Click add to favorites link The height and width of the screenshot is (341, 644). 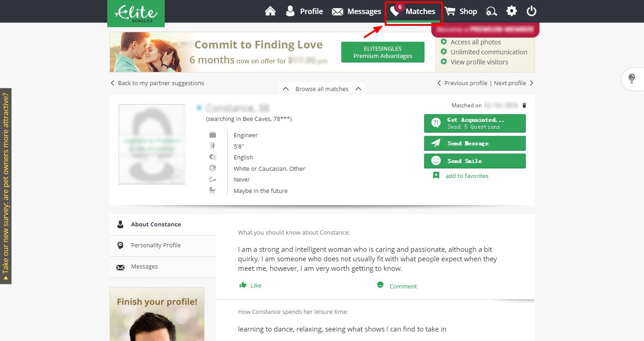(x=467, y=176)
